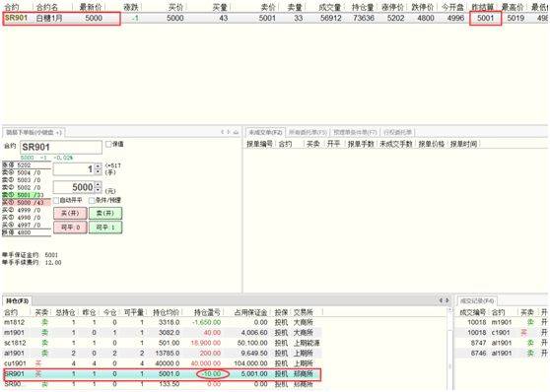
Task: Switch to the 所有委托单(F3) tab
Action: (x=308, y=132)
